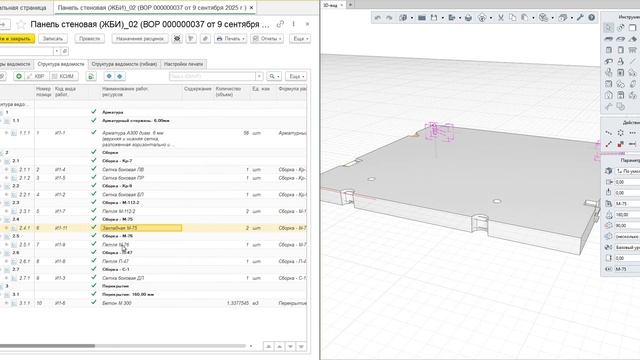This screenshot has width=640, height=360.
Task: Click the checkmark in the Арматура row
Action: 94,111
